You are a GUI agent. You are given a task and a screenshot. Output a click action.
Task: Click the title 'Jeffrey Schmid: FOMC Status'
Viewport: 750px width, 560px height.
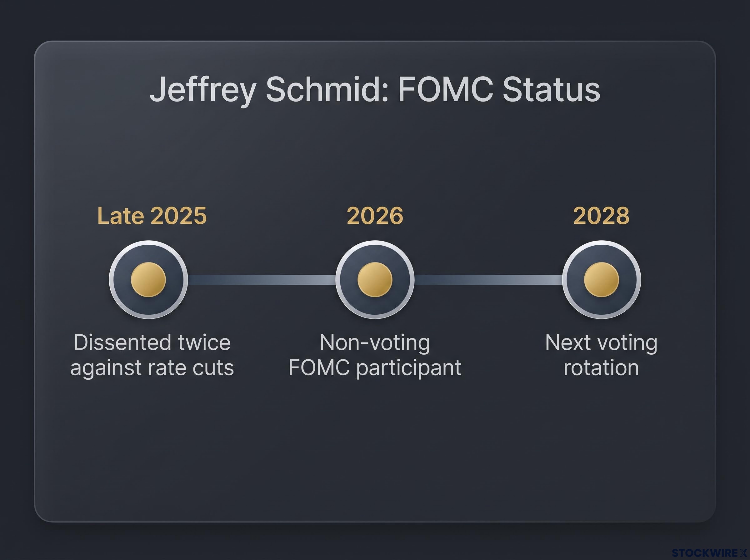coord(375,89)
